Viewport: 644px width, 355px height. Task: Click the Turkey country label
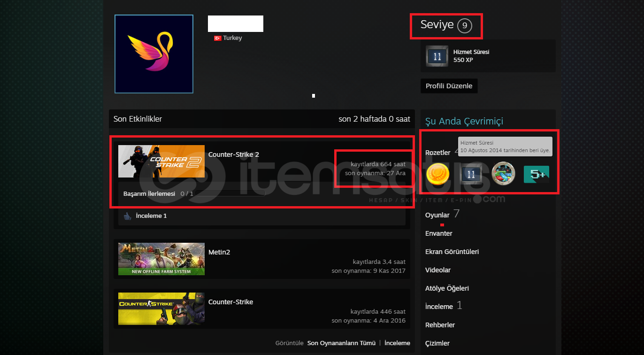[x=232, y=38]
